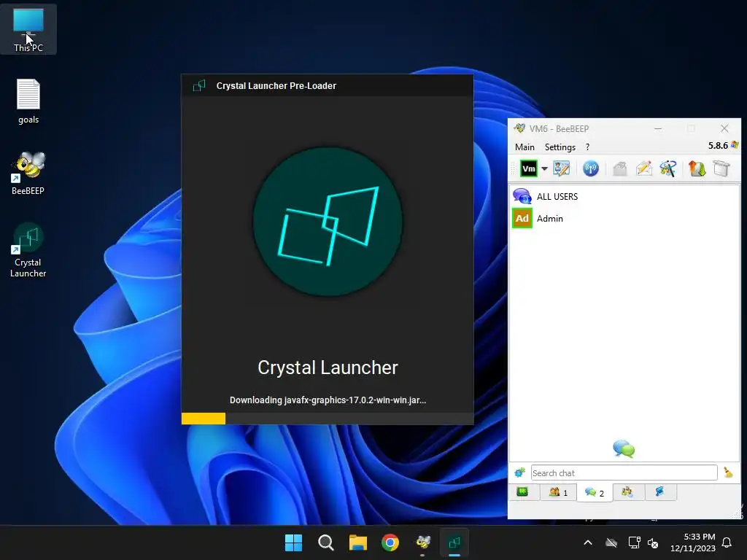Open the file transfer arrows icon
This screenshot has height=560, width=747.
[x=697, y=168]
